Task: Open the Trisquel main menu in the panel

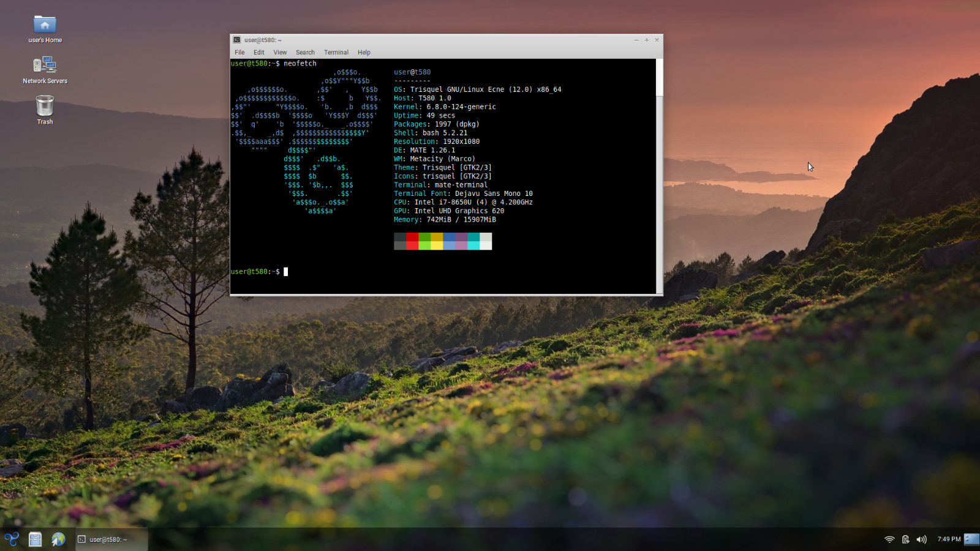Action: click(x=12, y=539)
